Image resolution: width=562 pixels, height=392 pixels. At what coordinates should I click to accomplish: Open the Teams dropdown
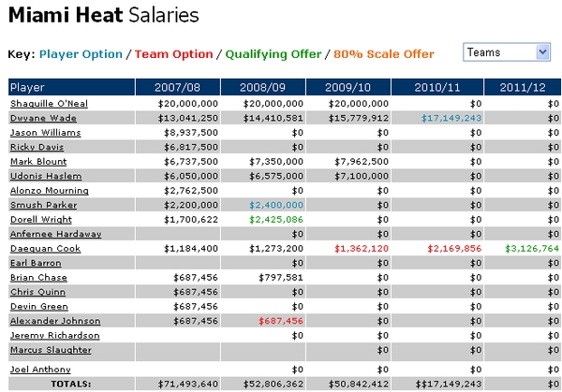point(507,52)
